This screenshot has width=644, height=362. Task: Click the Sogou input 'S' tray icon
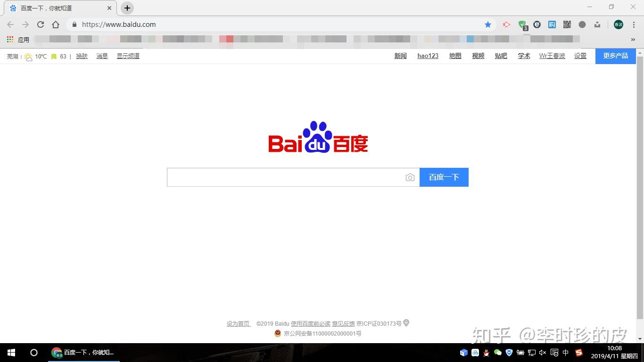click(x=579, y=353)
